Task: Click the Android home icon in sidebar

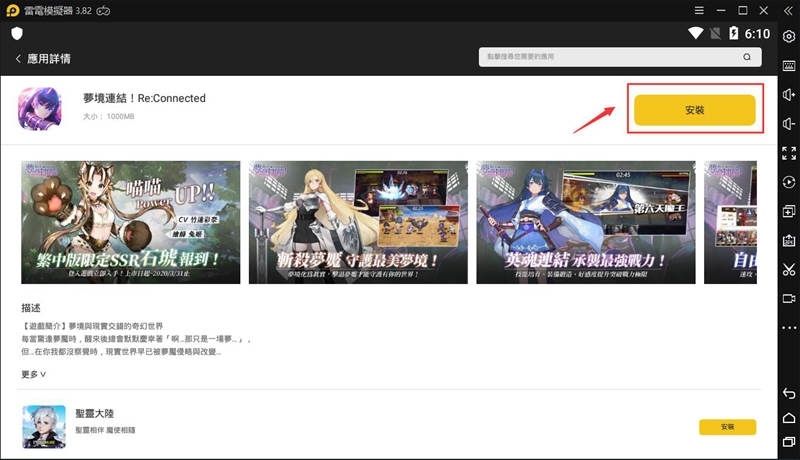Action: pyautogui.click(x=789, y=418)
